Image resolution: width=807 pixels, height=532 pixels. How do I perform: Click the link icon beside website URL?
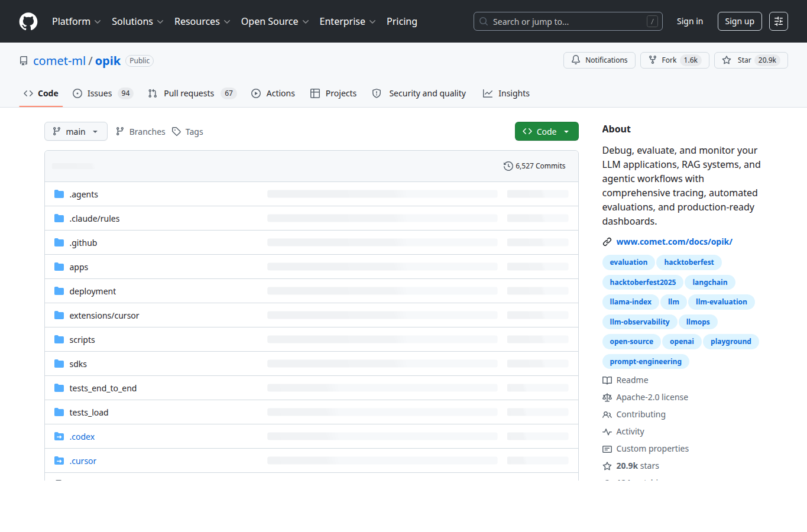(x=607, y=242)
